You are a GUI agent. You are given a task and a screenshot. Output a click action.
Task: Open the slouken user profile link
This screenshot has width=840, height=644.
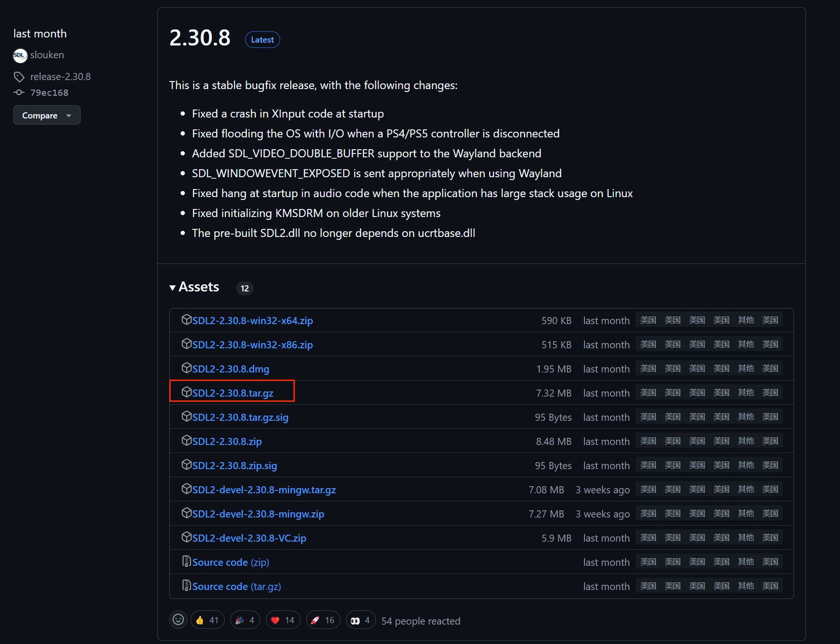47,55
